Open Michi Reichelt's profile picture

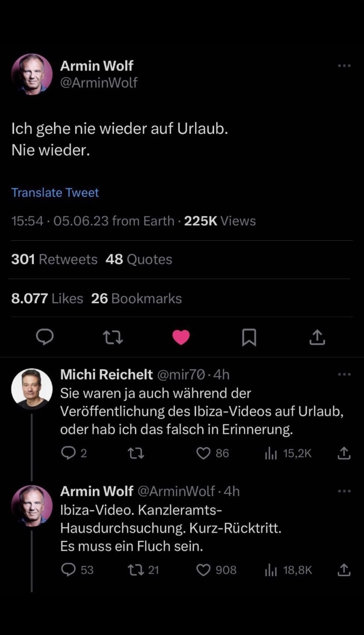point(32,389)
